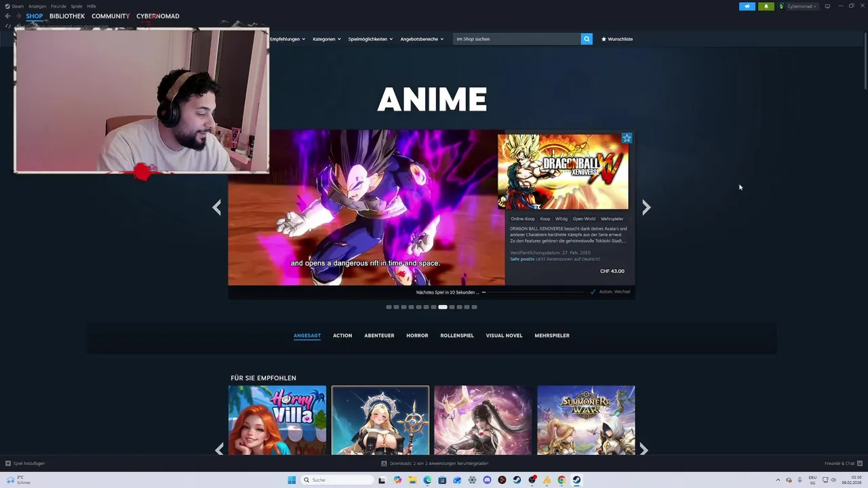Click the Witzig tag
Viewport: 868px width, 488px height.
(x=561, y=219)
